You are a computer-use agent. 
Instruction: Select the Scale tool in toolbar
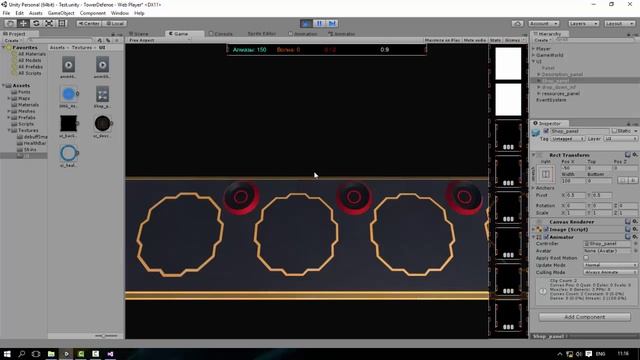click(49, 24)
